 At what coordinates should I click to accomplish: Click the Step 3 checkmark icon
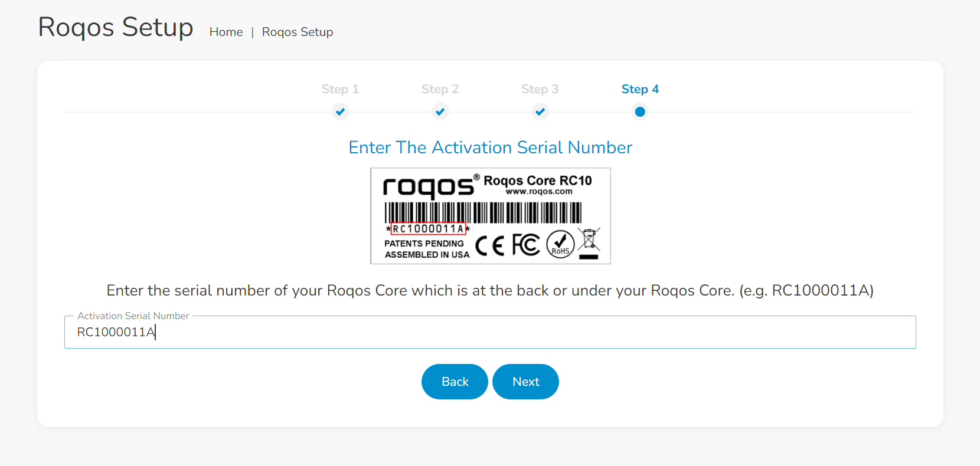click(540, 111)
